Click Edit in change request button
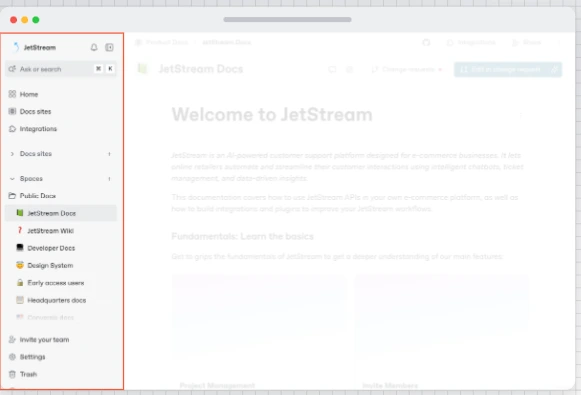The height and width of the screenshot is (395, 581). [x=501, y=69]
